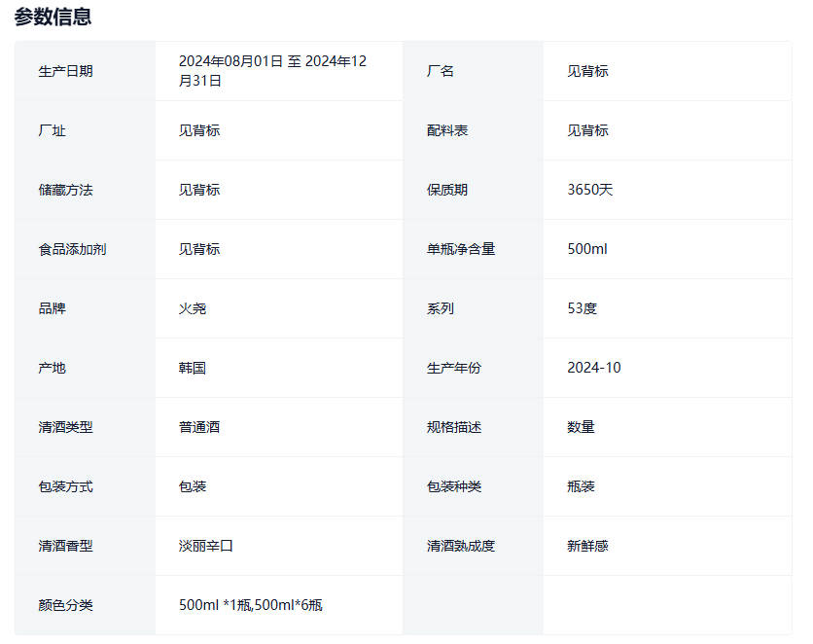This screenshot has width=813, height=644.
Task: Click the 3650天 shelf life value
Action: pos(589,190)
